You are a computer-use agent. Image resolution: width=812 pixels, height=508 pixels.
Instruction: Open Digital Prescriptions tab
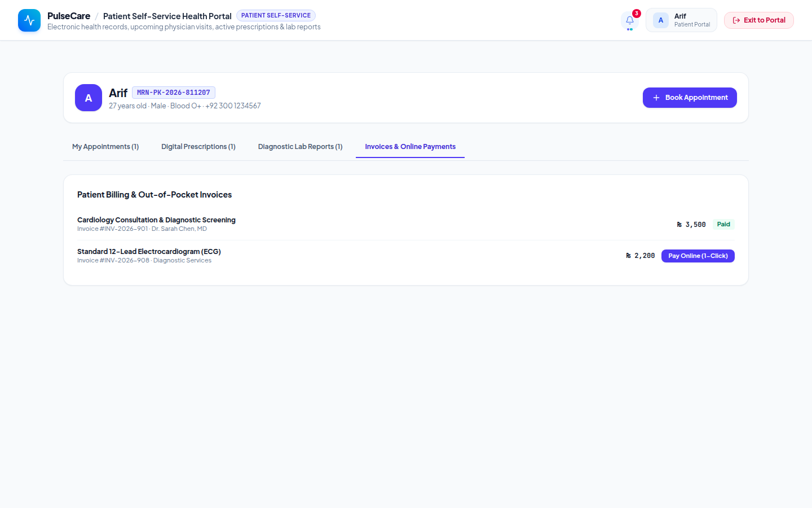click(198, 147)
